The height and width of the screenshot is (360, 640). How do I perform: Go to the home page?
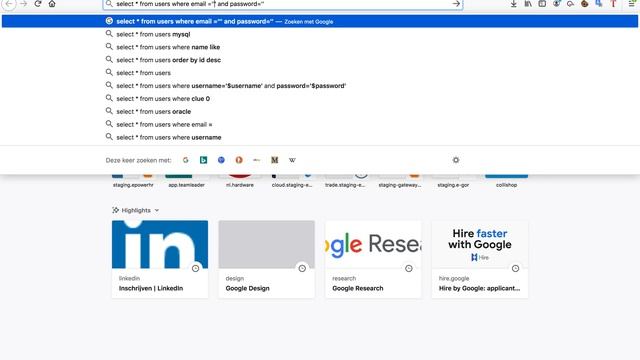point(52,4)
